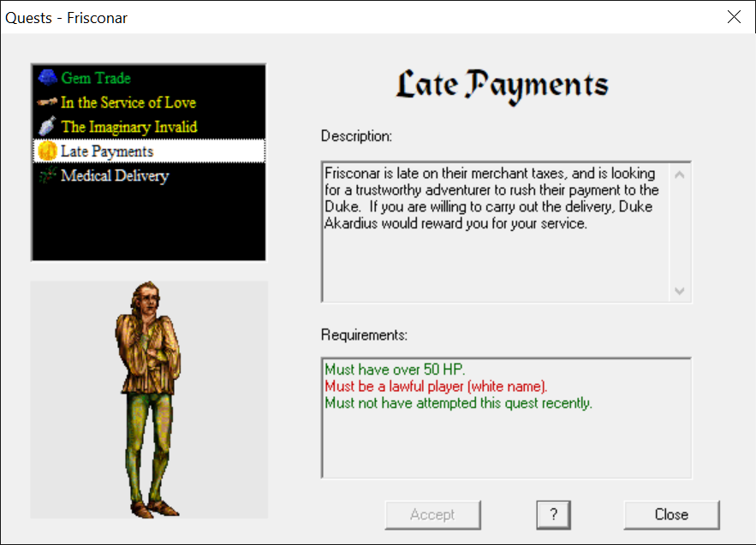The width and height of the screenshot is (756, 545).
Task: Close the Quests window with the X
Action: click(x=734, y=17)
